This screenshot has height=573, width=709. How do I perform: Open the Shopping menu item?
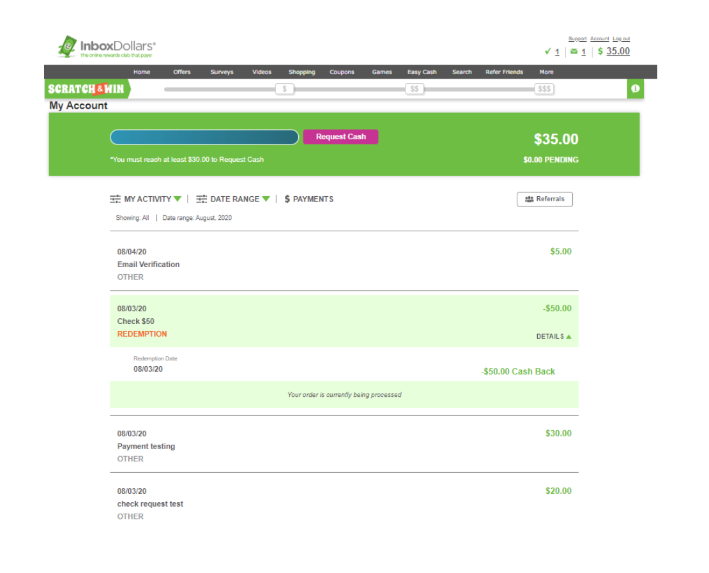point(302,72)
